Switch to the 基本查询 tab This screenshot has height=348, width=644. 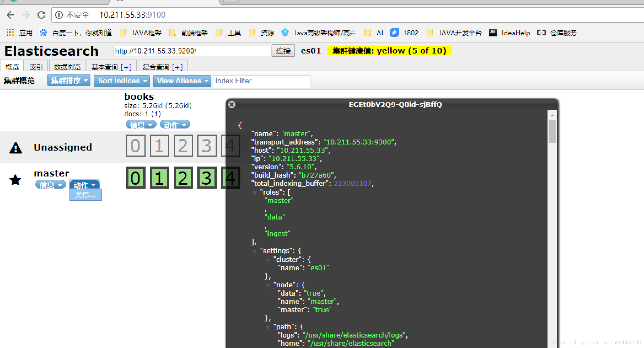point(104,67)
